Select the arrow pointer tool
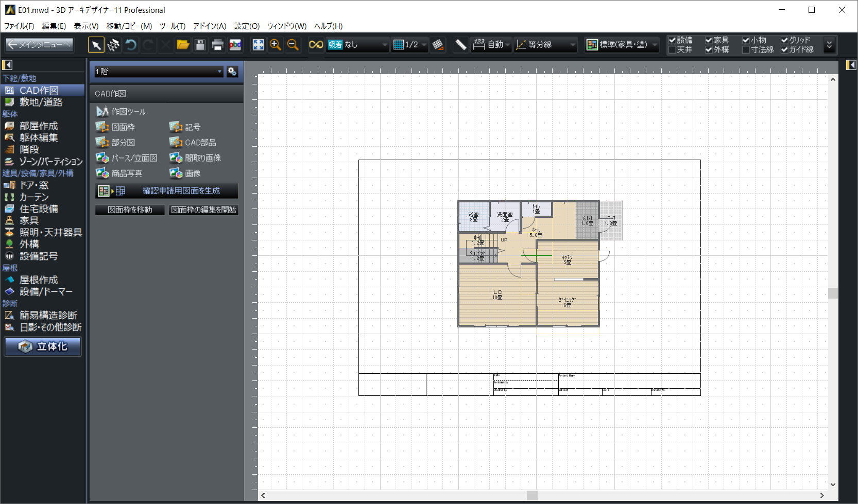 pyautogui.click(x=96, y=45)
